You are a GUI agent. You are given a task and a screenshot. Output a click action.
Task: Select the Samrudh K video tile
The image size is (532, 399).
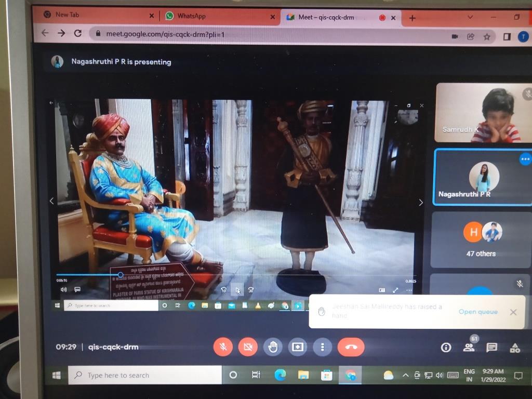click(483, 113)
